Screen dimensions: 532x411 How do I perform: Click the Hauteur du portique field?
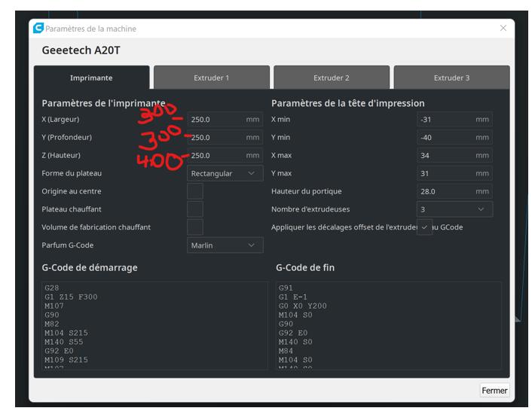click(454, 191)
